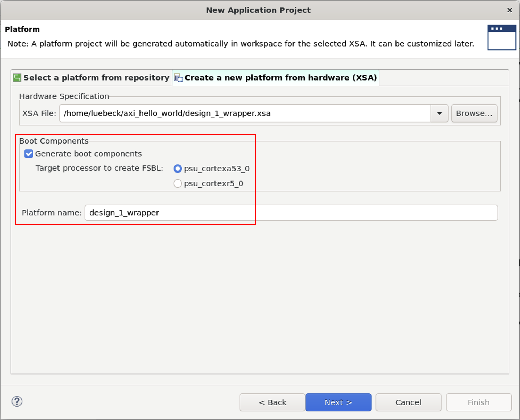Click the Finish button

[478, 402]
